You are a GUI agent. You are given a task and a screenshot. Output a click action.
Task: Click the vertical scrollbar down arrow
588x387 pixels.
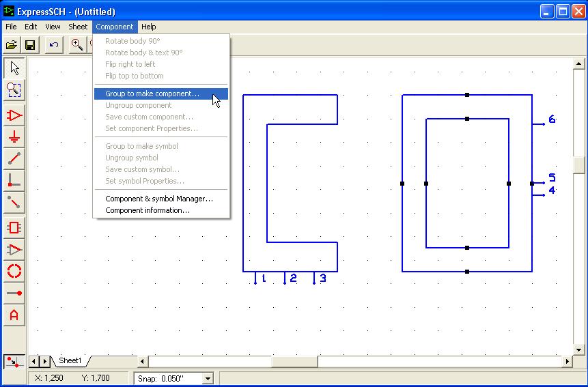(579, 350)
